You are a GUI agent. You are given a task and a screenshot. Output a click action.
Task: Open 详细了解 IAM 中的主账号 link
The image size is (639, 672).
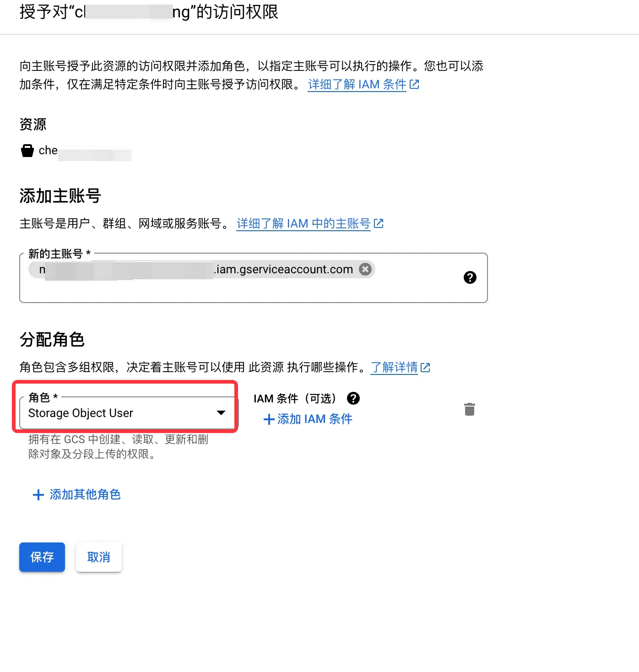303,223
